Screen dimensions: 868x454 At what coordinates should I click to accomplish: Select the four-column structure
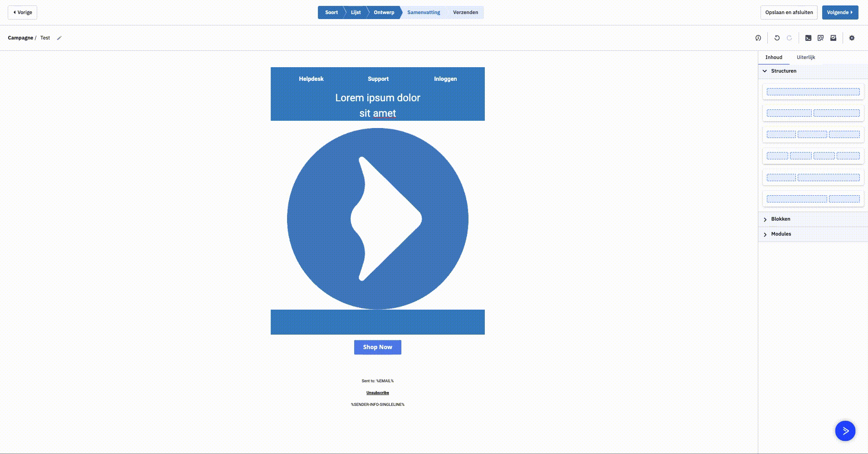click(x=813, y=156)
